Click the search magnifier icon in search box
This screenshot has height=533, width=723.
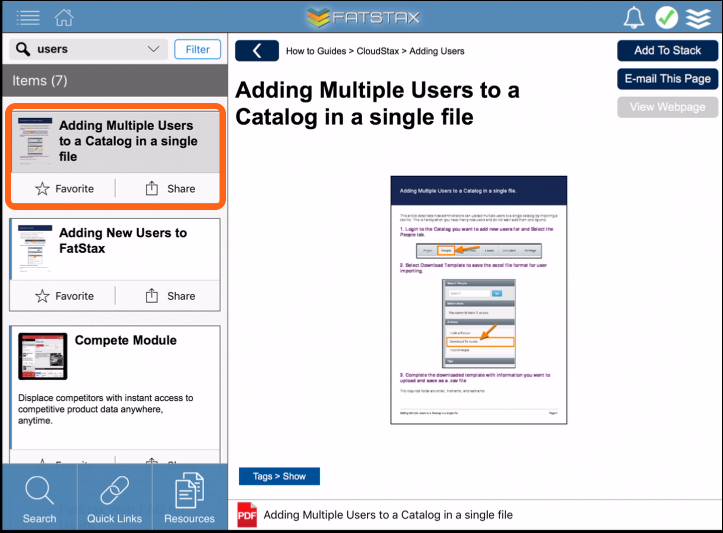[x=23, y=49]
